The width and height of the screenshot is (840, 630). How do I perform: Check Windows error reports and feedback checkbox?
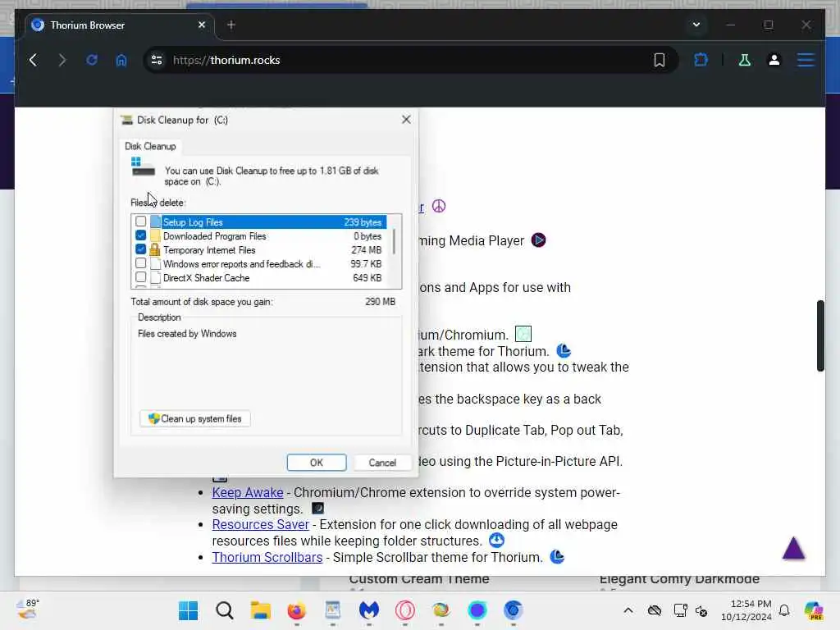tap(140, 263)
